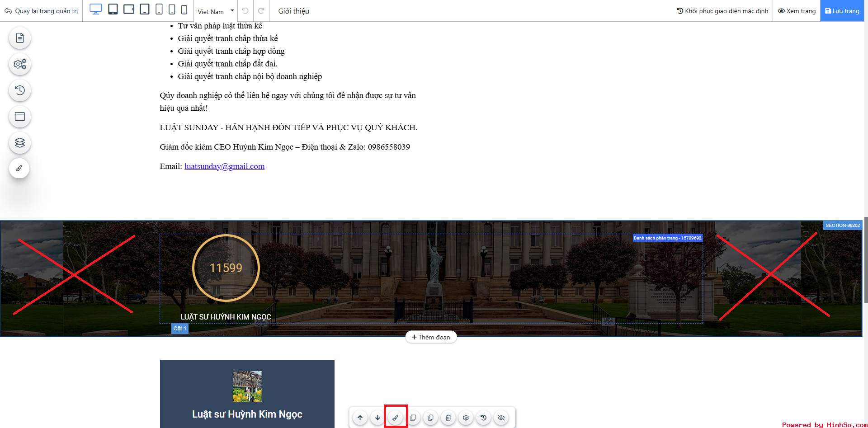Image resolution: width=868 pixels, height=428 pixels.
Task: Delete the element with the trash icon
Action: pos(448,418)
